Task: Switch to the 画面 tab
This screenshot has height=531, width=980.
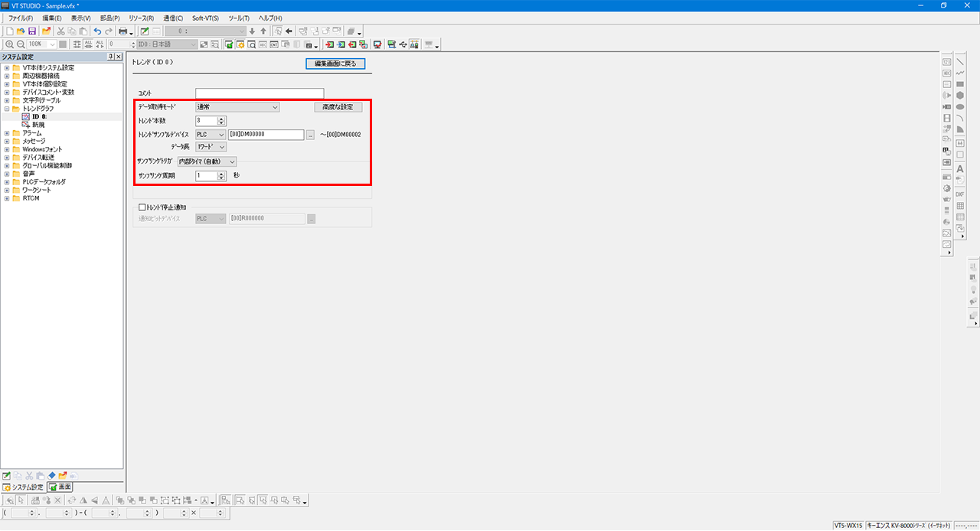Action: (60, 487)
